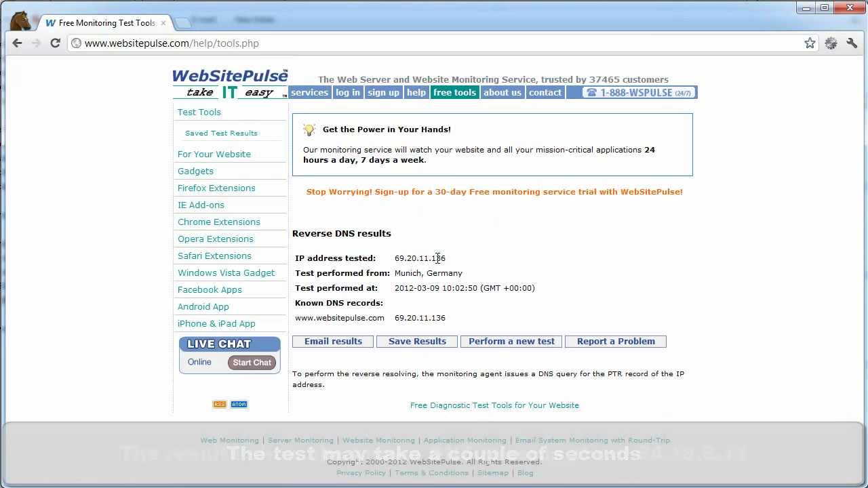Open the IE Add-ons sidebar link
This screenshot has height=488, width=868.
(201, 205)
